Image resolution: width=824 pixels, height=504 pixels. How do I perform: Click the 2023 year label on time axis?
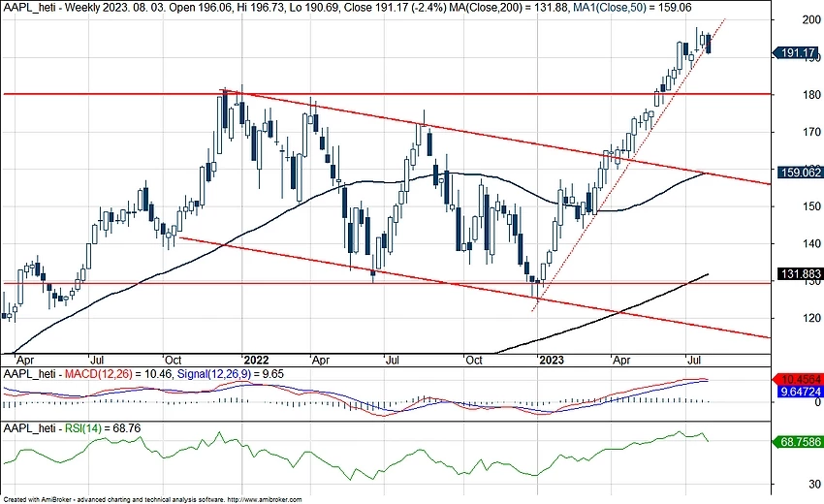click(x=552, y=360)
